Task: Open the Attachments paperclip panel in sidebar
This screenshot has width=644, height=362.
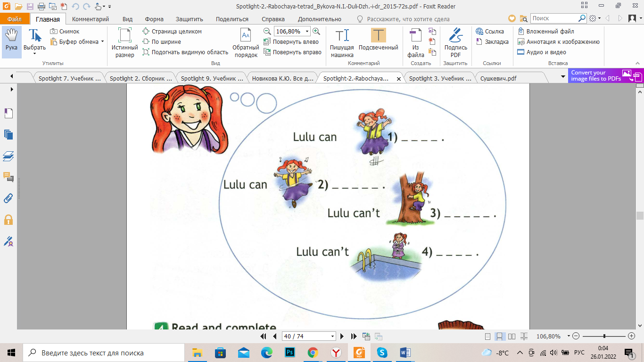Action: [8, 198]
